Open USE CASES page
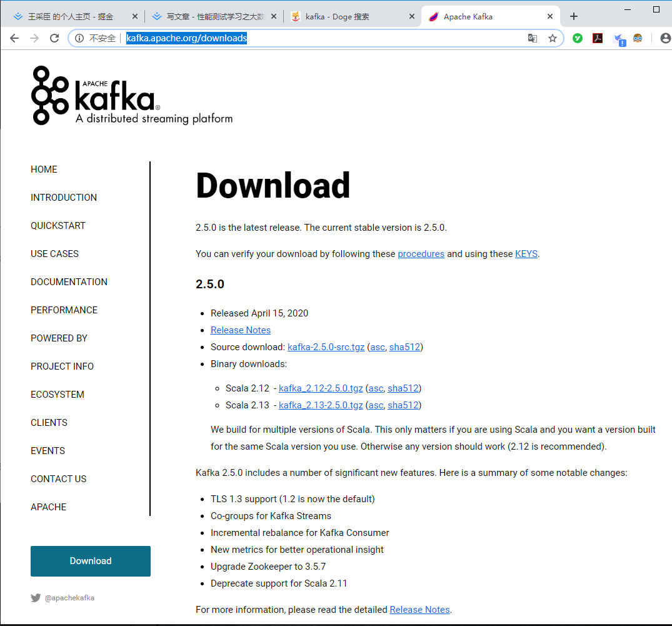 (x=54, y=254)
